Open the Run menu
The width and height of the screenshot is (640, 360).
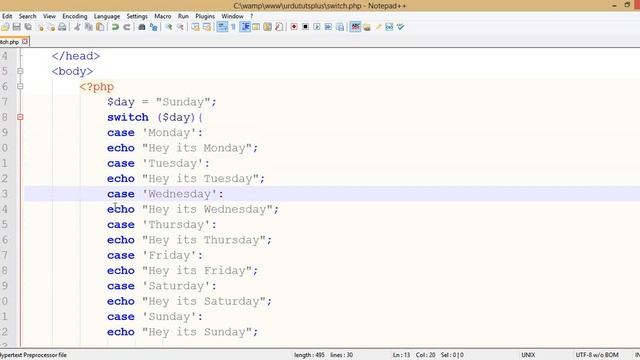183,16
